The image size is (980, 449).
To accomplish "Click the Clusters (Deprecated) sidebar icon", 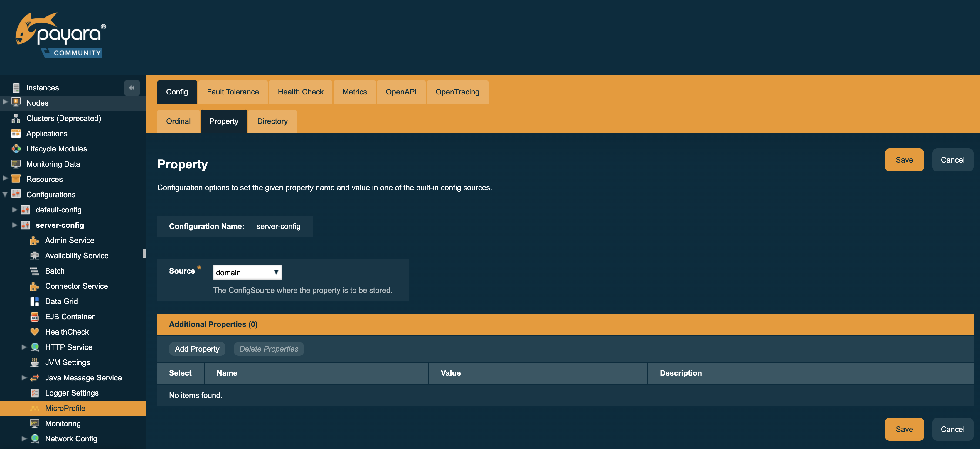I will pyautogui.click(x=16, y=117).
